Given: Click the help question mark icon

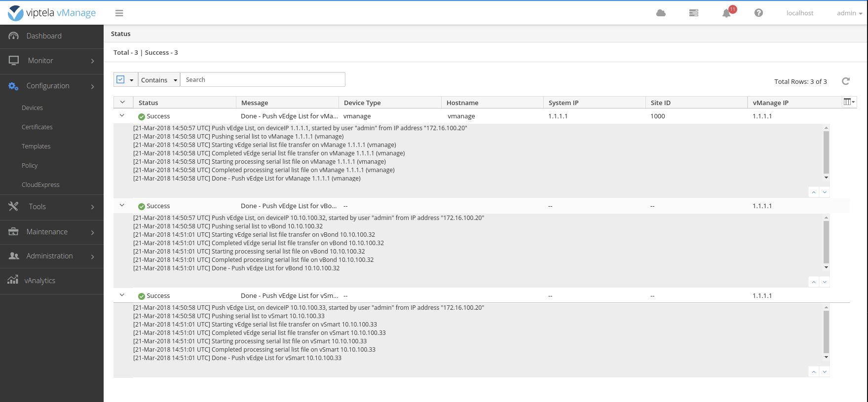Looking at the screenshot, I should [758, 13].
